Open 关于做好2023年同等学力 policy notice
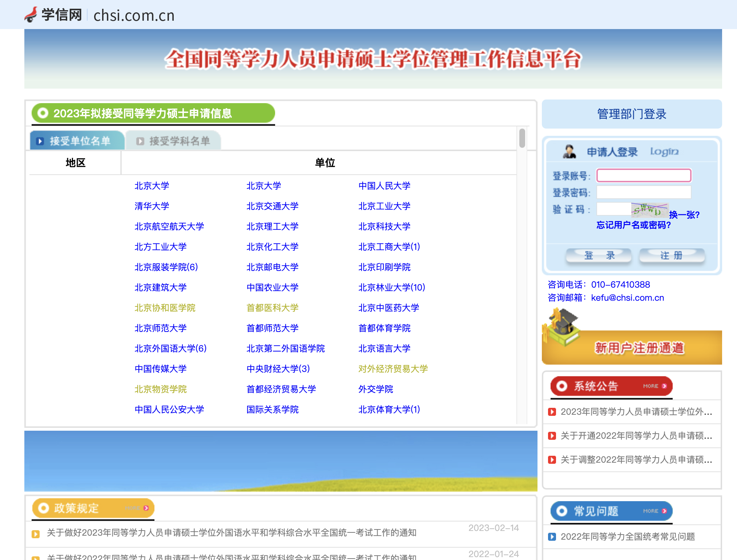737x560 pixels. [x=231, y=533]
